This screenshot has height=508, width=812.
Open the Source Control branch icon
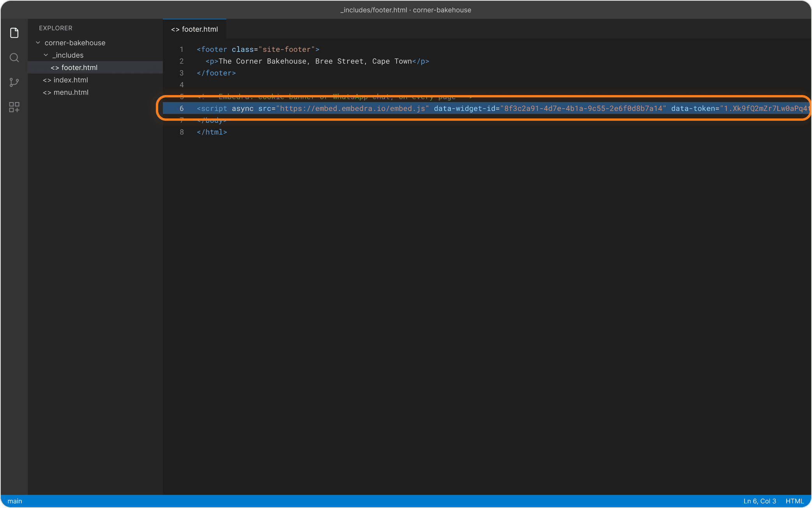coord(14,82)
